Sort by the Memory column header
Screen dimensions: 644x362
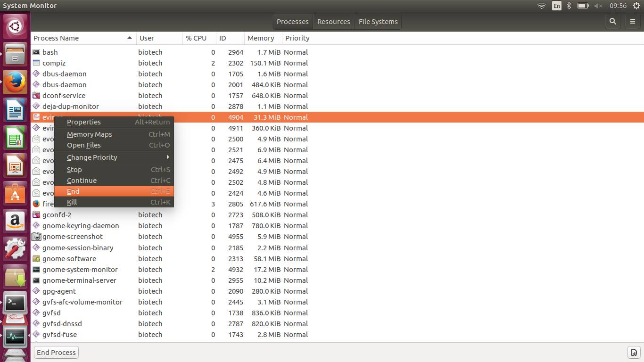263,38
